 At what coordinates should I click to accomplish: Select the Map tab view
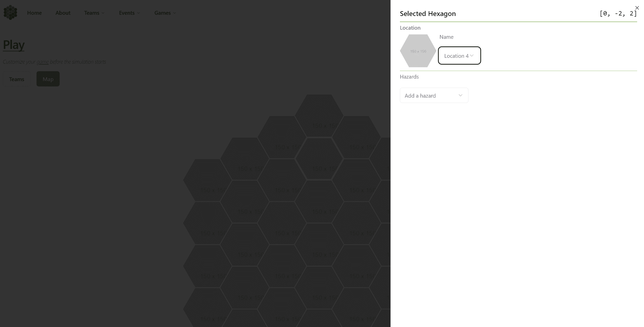click(x=48, y=79)
